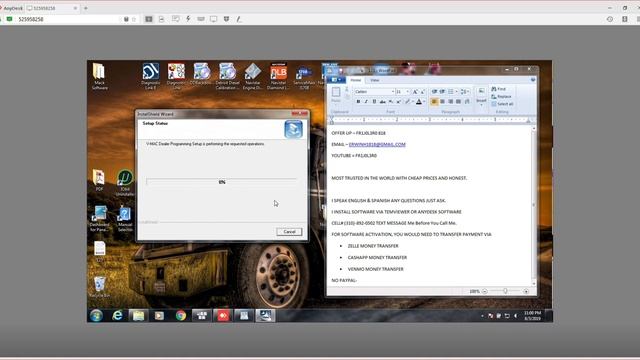640x360 pixels.
Task: Click the Paragraph settings icon
Action: [467, 101]
